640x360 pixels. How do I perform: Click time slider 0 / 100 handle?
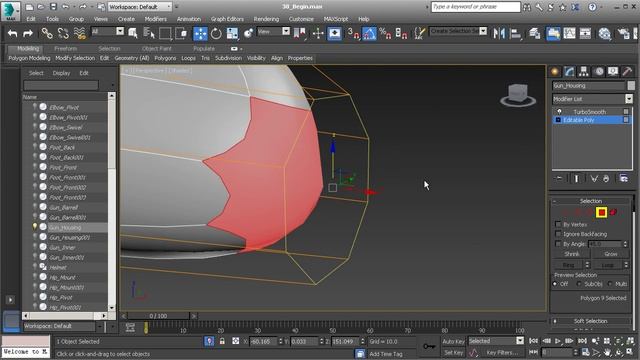[158, 316]
